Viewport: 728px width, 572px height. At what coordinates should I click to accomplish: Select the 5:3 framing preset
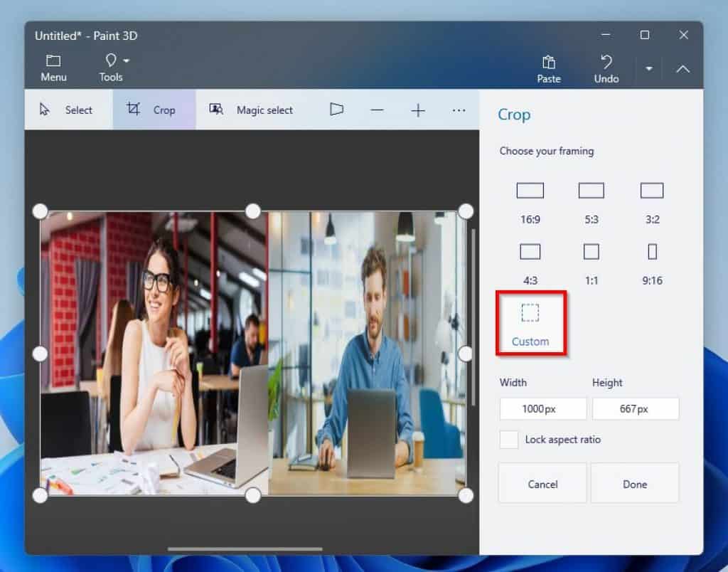coord(591,203)
